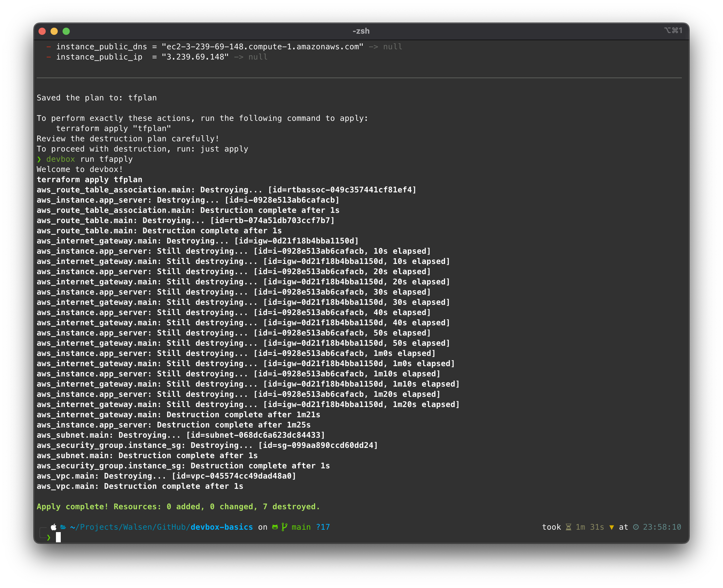Click the clock icon before 23:58:10
This screenshot has width=723, height=588.
(x=636, y=527)
